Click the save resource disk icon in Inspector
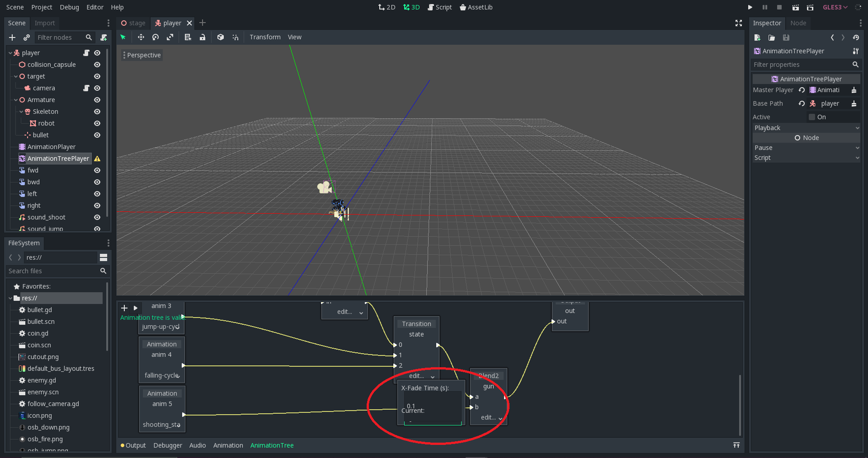868x458 pixels. [x=786, y=37]
